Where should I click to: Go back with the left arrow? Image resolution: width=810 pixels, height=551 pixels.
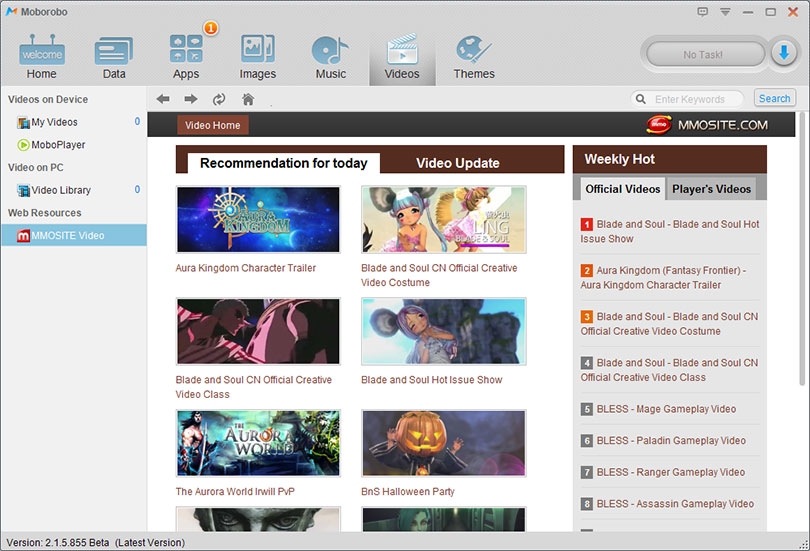pyautogui.click(x=163, y=99)
